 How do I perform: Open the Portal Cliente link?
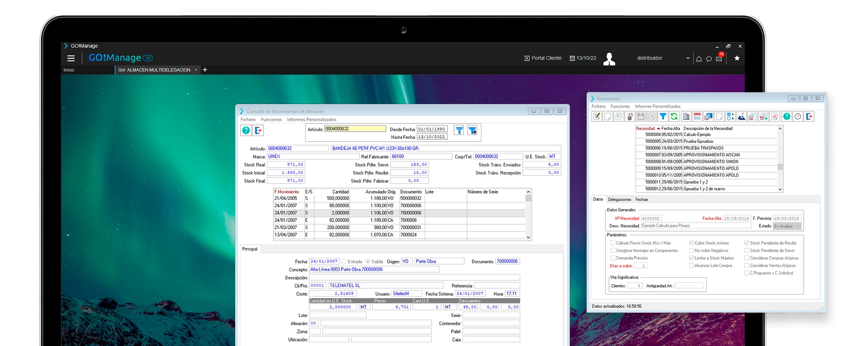tap(543, 58)
